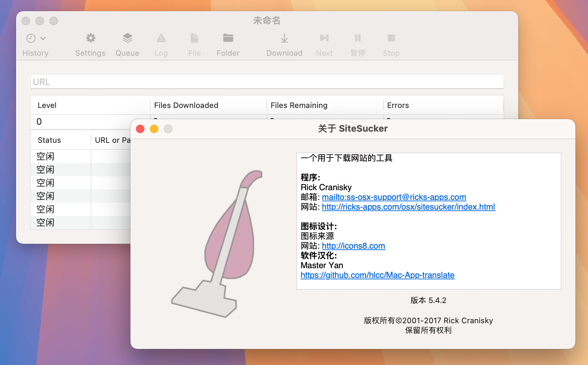Click the 图标设计: heading in the credits
Viewport: 588px width, 365px height.
coord(319,226)
